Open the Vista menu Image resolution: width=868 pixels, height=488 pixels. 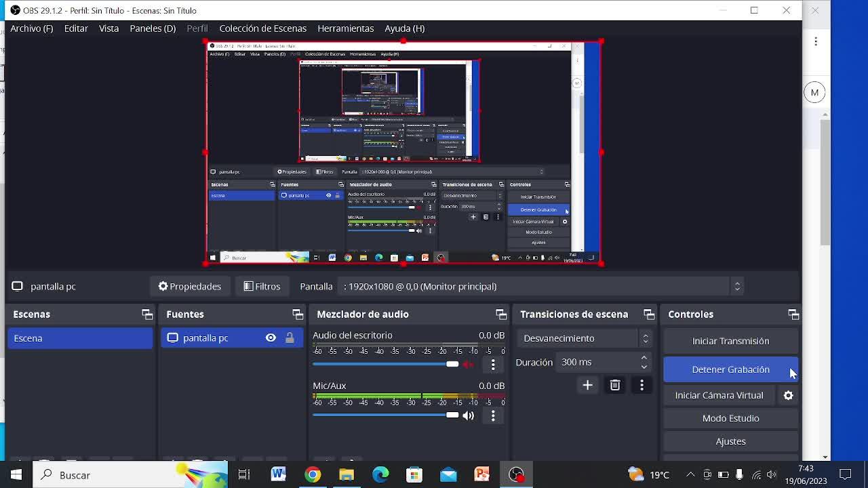pyautogui.click(x=108, y=28)
